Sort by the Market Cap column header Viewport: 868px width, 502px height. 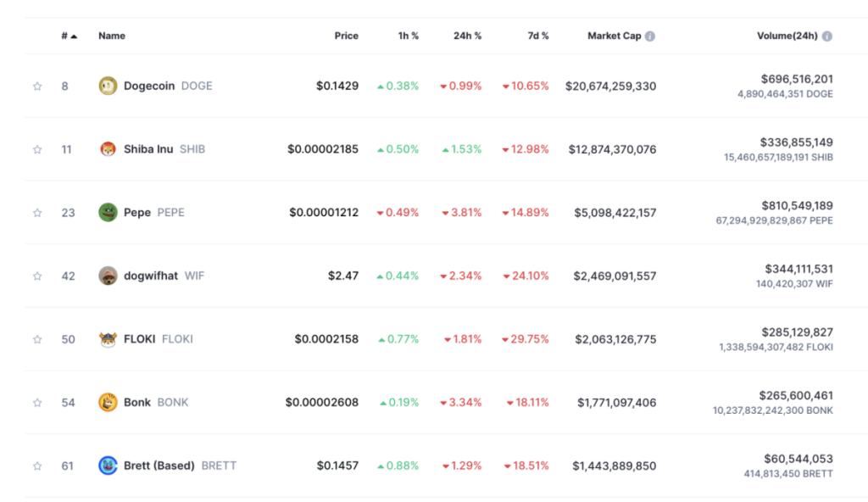click(614, 36)
